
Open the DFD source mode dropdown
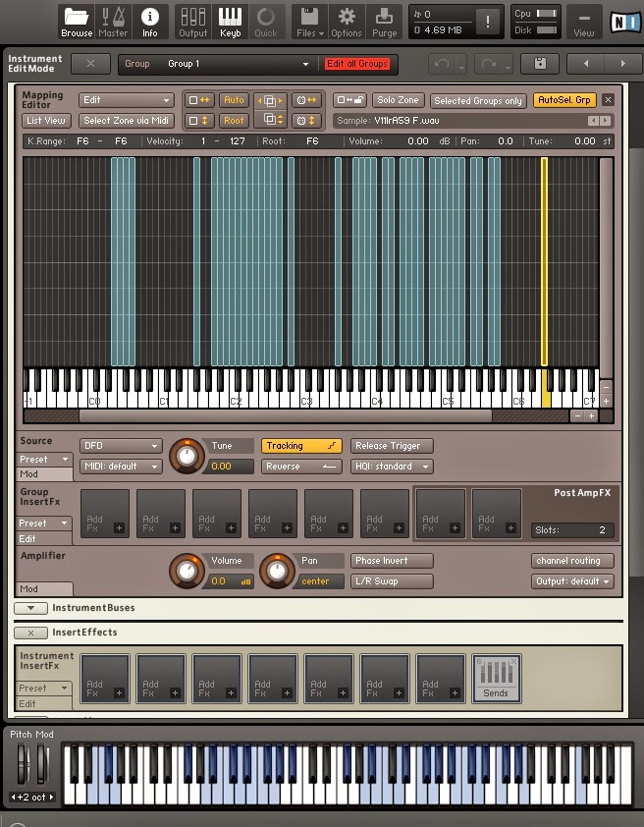[121, 446]
